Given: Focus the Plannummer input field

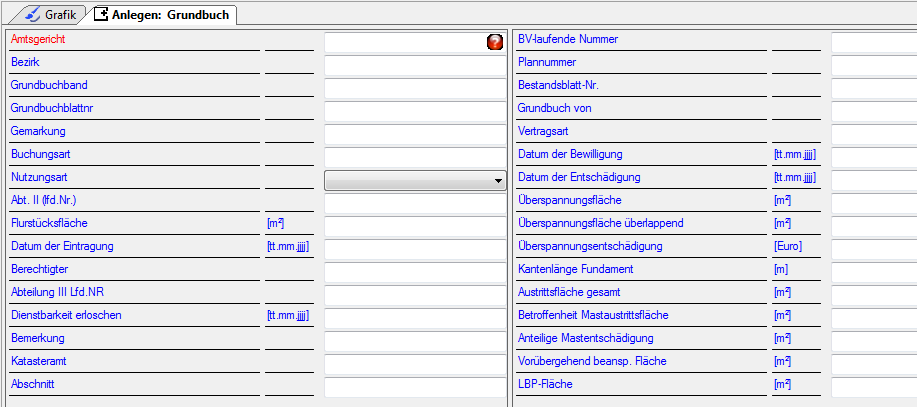Looking at the screenshot, I should 874,66.
